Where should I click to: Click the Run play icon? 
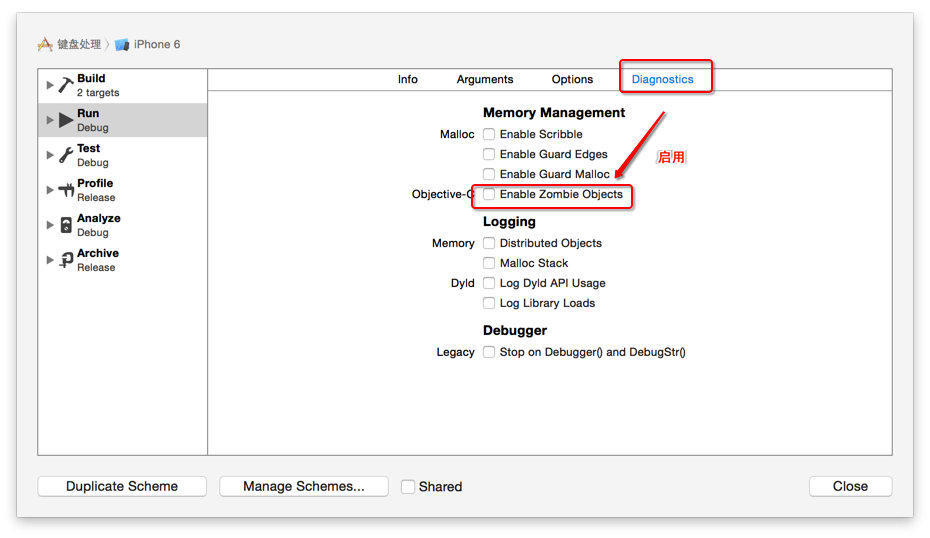click(x=66, y=120)
